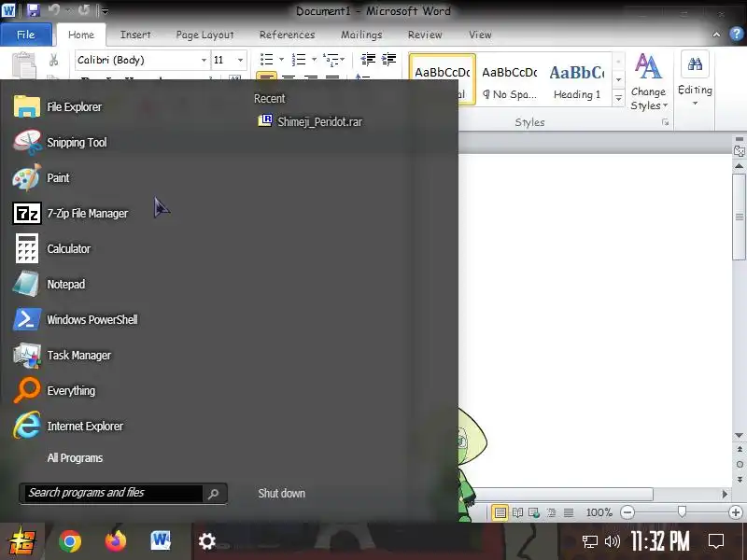
Task: Undo the last action in Word
Action: (x=53, y=10)
